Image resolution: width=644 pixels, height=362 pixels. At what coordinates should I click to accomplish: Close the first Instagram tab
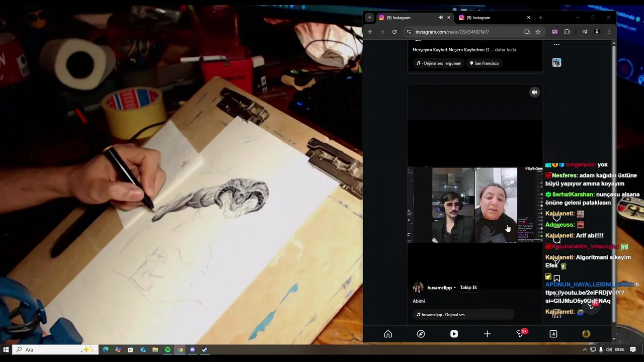pos(449,18)
